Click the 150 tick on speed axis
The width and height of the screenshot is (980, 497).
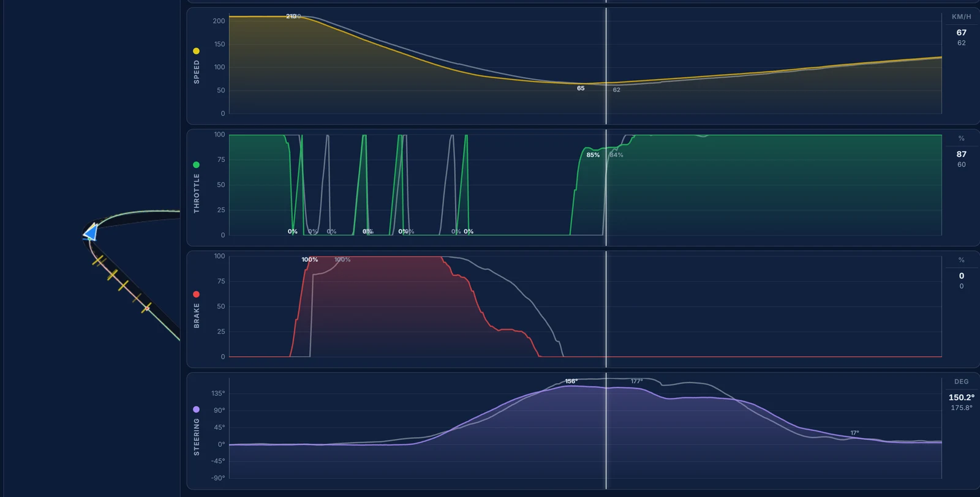[219, 44]
